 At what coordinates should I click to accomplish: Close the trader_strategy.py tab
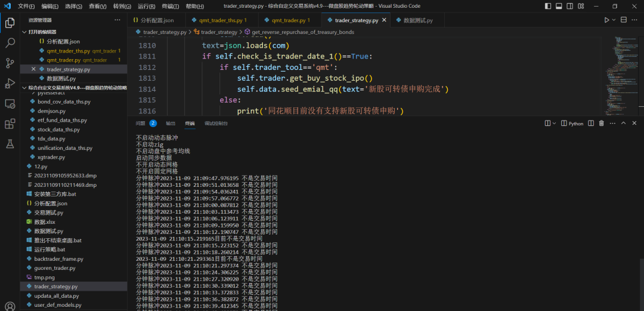tap(384, 20)
